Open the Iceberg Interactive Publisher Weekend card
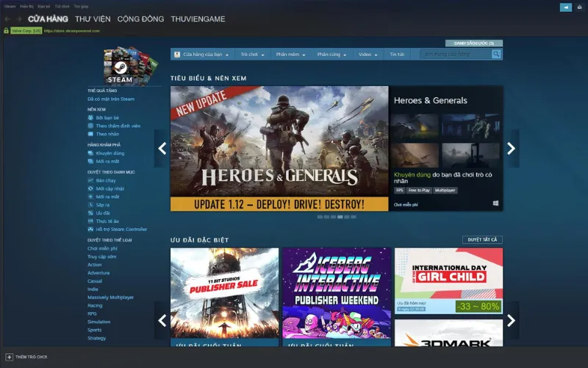 pos(337,297)
